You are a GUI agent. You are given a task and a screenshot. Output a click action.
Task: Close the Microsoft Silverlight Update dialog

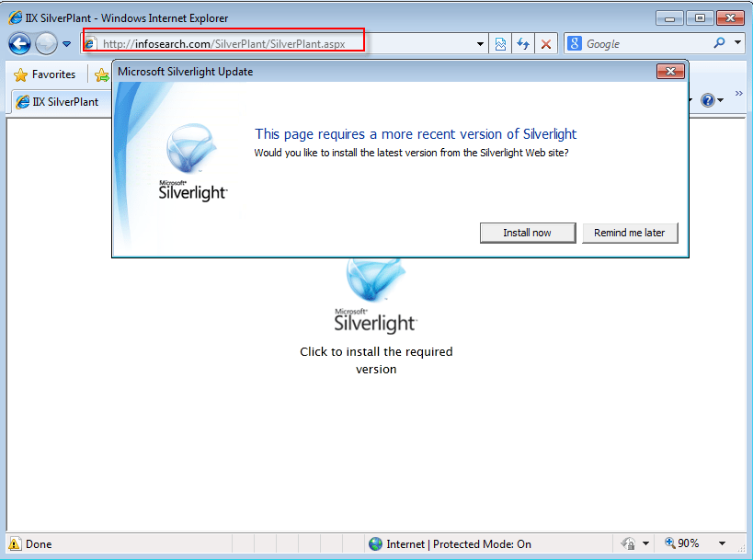[670, 72]
